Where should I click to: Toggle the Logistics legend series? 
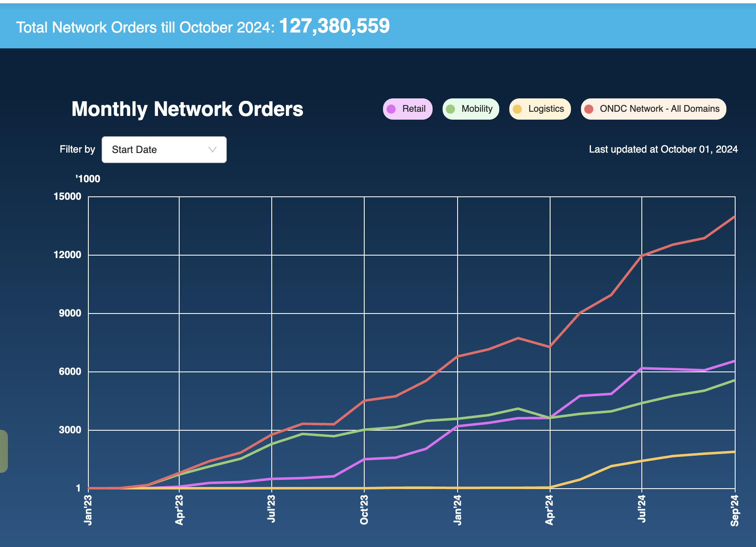(540, 109)
